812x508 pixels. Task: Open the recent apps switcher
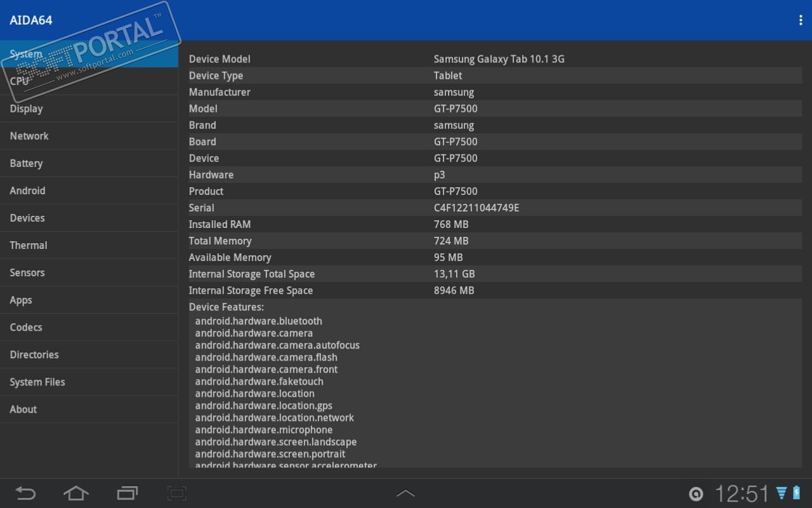pyautogui.click(x=127, y=493)
